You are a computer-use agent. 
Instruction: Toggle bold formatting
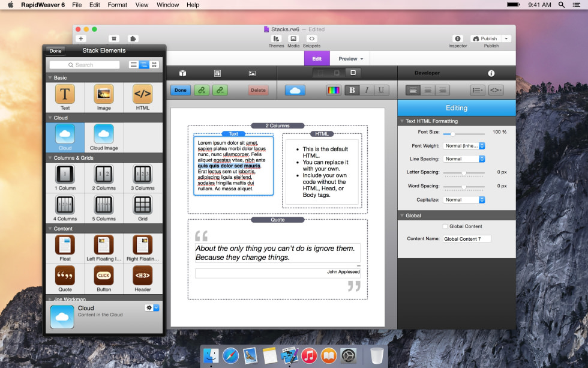click(x=352, y=90)
